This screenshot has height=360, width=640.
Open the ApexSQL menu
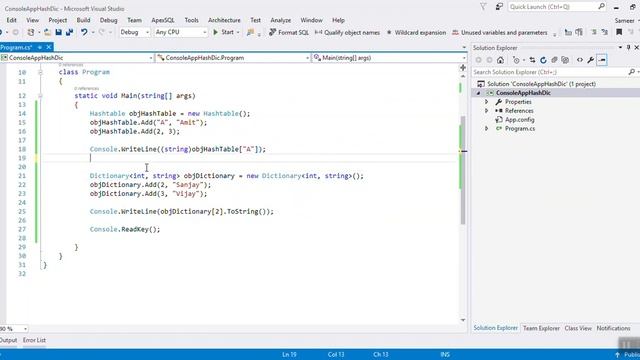click(x=163, y=20)
